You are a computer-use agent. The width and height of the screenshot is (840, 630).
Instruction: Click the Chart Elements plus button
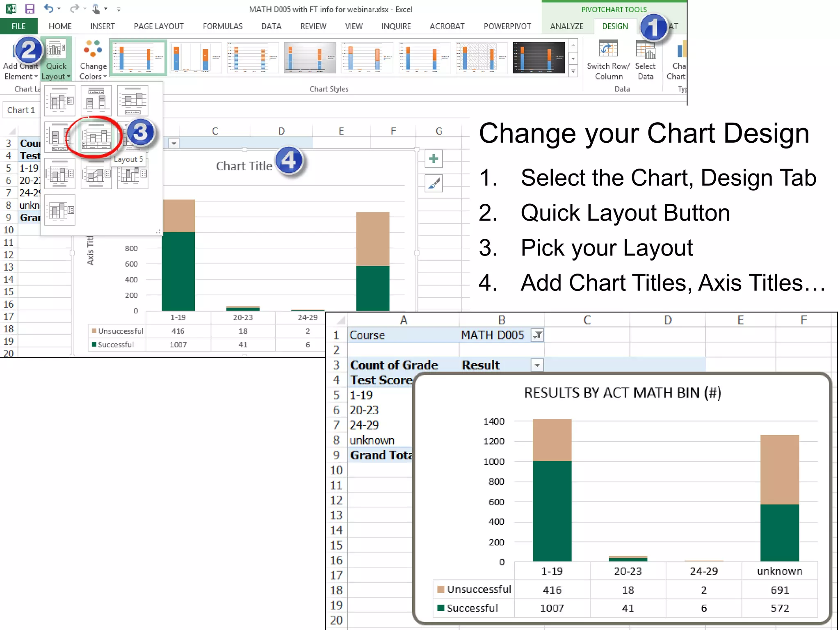pyautogui.click(x=434, y=159)
